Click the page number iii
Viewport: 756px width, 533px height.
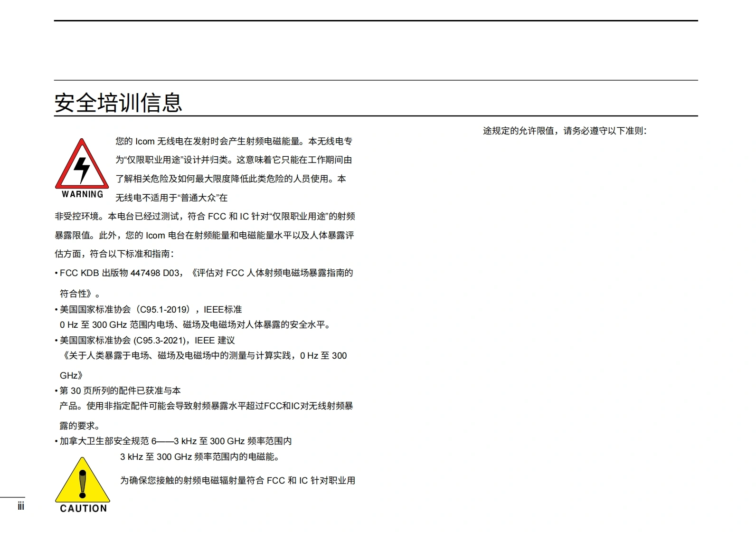click(20, 506)
